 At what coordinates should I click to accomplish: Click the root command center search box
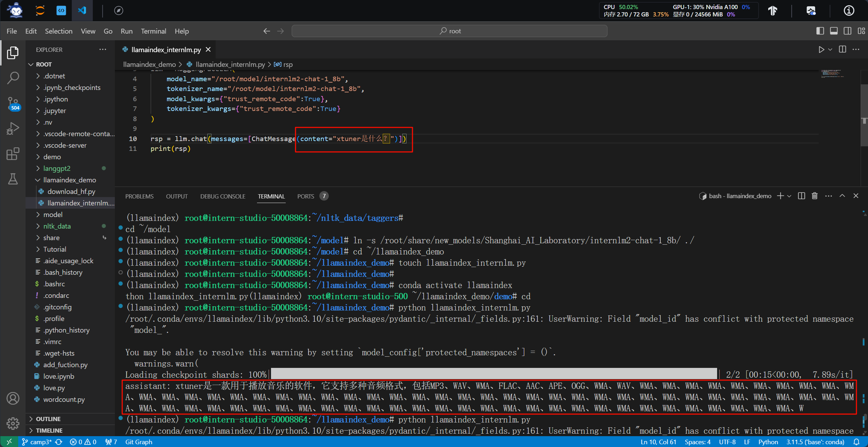coord(450,31)
